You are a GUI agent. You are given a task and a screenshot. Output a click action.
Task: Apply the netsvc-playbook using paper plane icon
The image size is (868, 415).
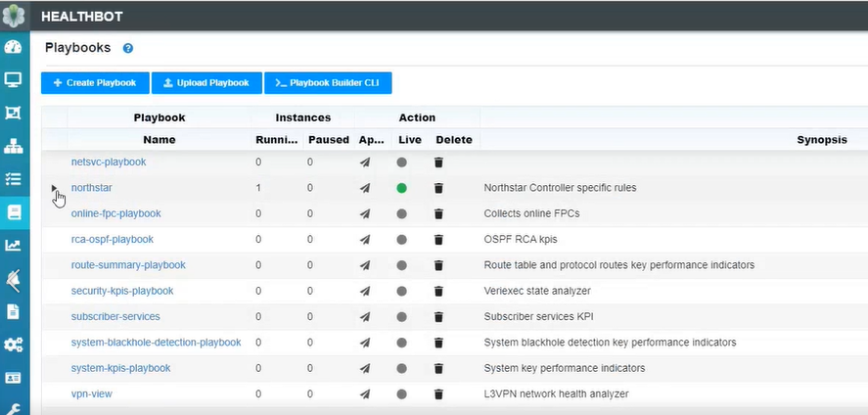[x=365, y=162]
